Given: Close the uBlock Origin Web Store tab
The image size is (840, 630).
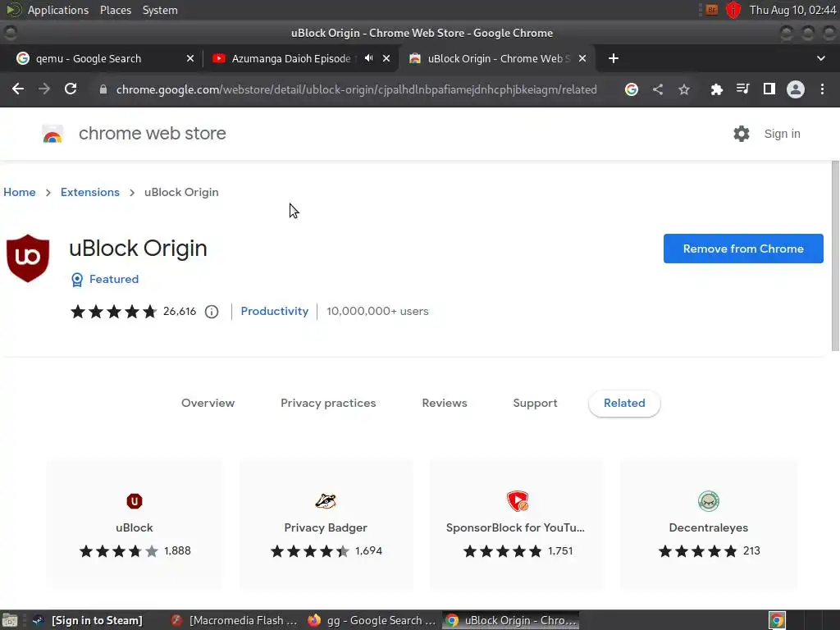Looking at the screenshot, I should click(x=582, y=58).
